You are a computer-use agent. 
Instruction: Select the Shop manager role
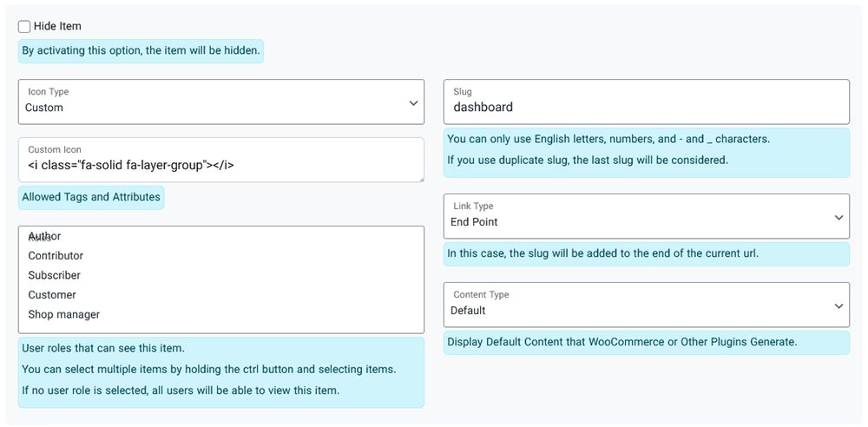(64, 314)
